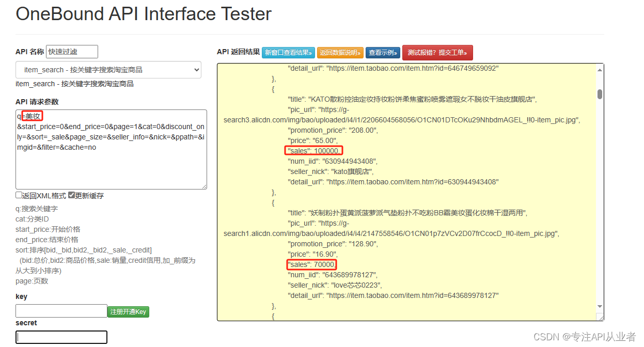The height and width of the screenshot is (347, 644).
Task: Click the "promotion_price": "128.90" line
Action: coord(333,244)
